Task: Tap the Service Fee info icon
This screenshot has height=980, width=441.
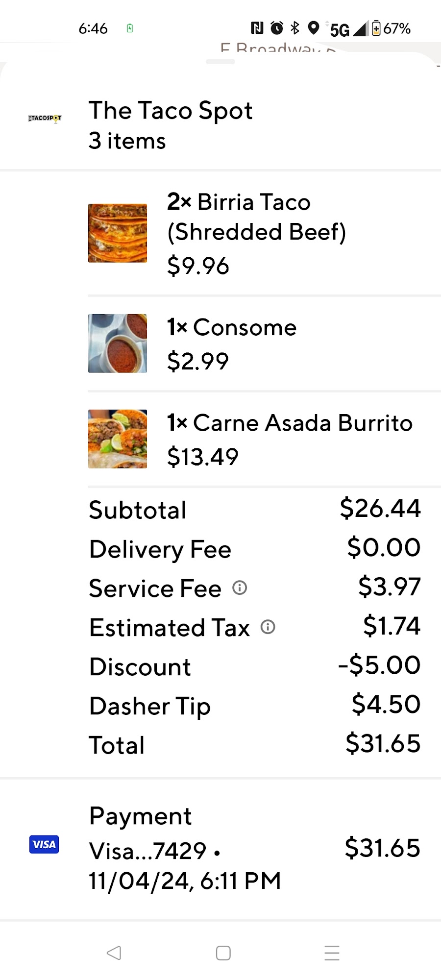Action: (x=240, y=588)
